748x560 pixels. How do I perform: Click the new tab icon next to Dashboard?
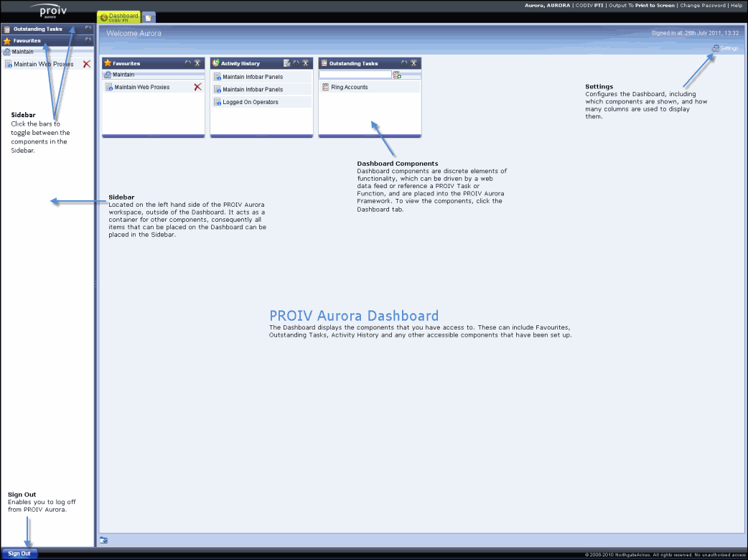click(x=149, y=18)
